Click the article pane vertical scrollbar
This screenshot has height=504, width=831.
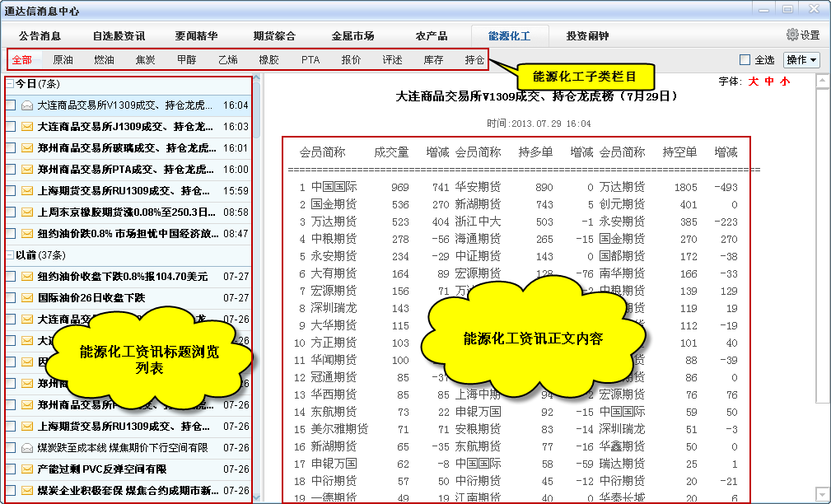(820, 247)
